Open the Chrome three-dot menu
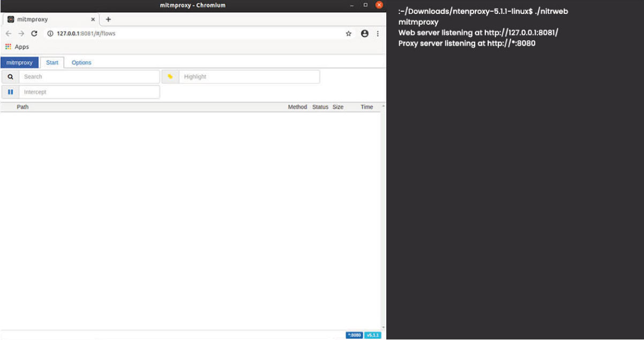The height and width of the screenshot is (340, 644). [378, 33]
